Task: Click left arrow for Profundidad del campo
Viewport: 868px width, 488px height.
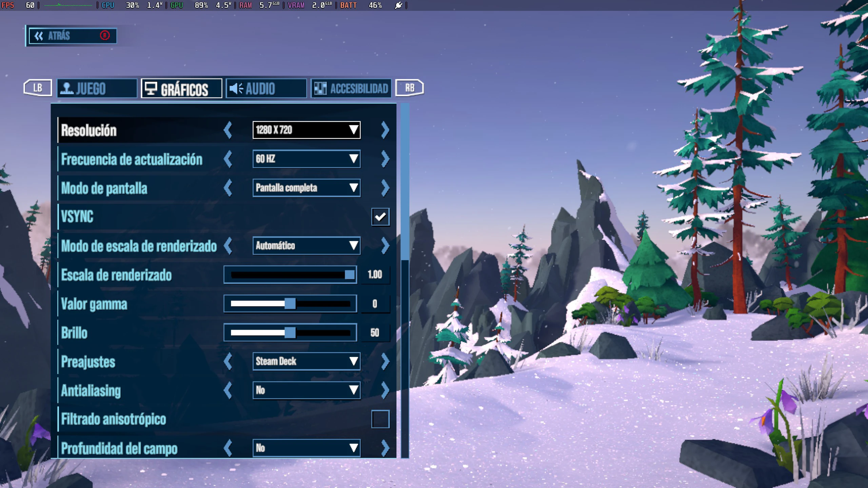Action: [x=228, y=448]
